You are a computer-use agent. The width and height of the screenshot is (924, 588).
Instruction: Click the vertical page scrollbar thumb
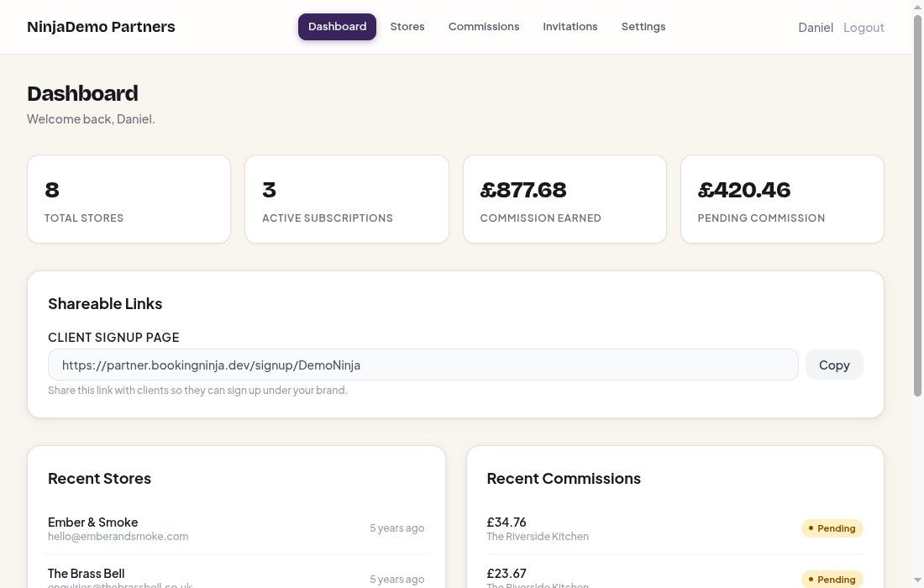click(917, 206)
